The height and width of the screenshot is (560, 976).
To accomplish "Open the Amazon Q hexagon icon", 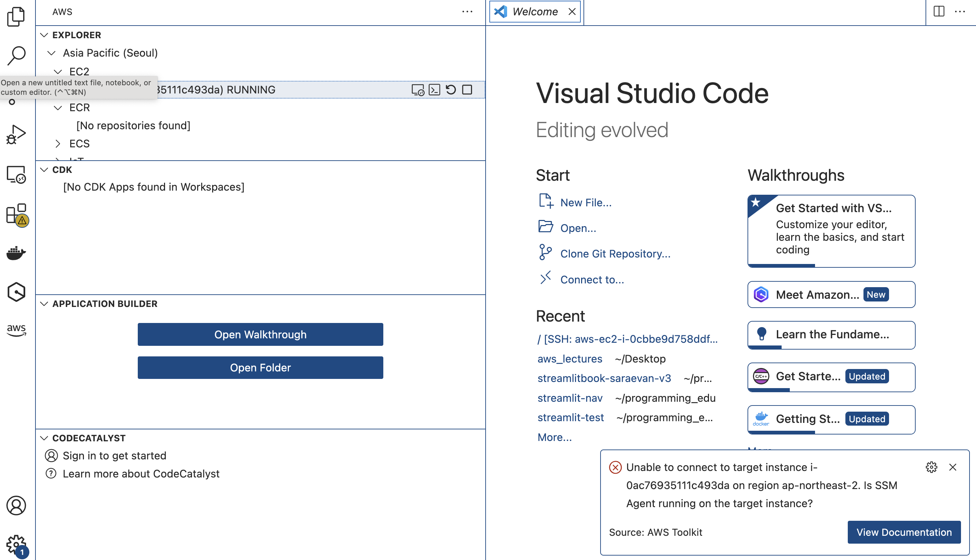I will (x=16, y=292).
